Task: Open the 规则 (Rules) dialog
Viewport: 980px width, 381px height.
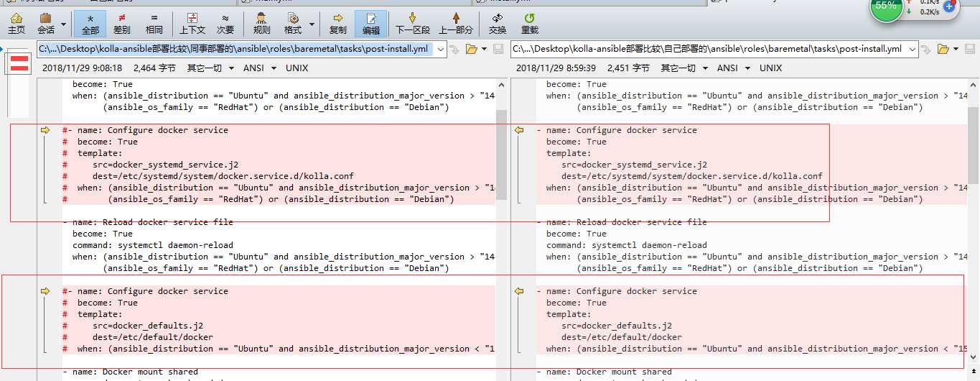Action: click(262, 23)
